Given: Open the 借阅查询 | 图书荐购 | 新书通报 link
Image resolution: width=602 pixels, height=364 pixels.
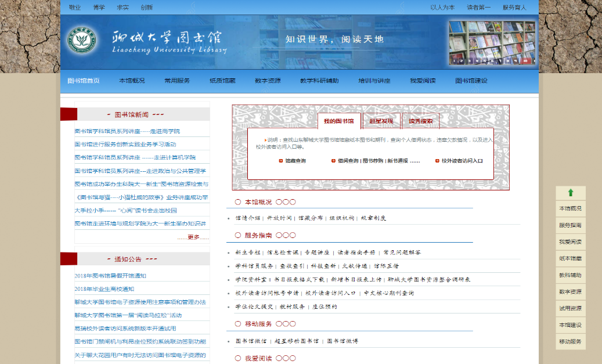Looking at the screenshot, I should (x=379, y=161).
